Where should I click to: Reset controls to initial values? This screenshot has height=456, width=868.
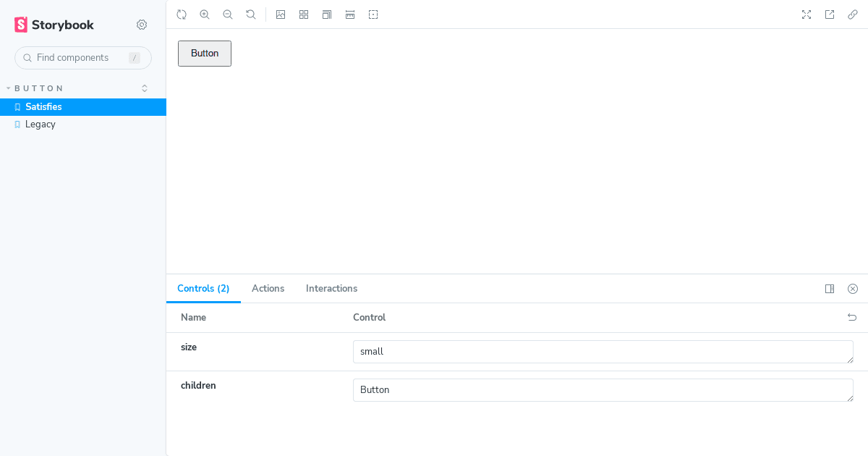point(852,317)
